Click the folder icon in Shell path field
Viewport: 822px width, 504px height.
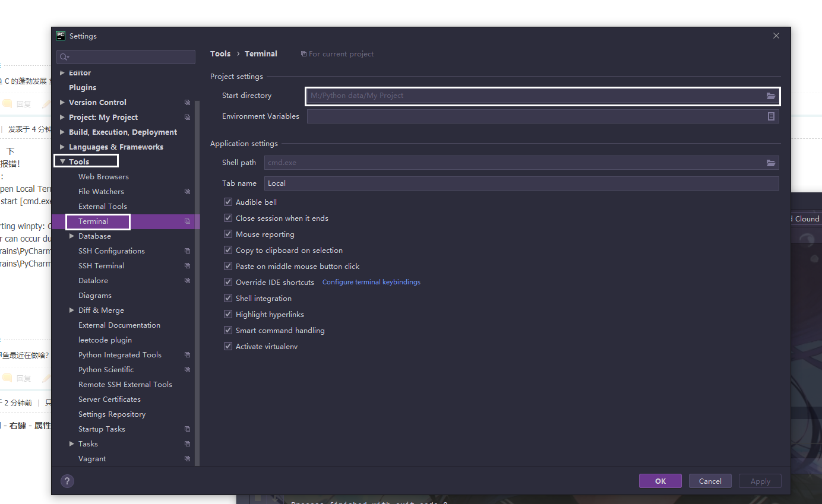(x=771, y=163)
